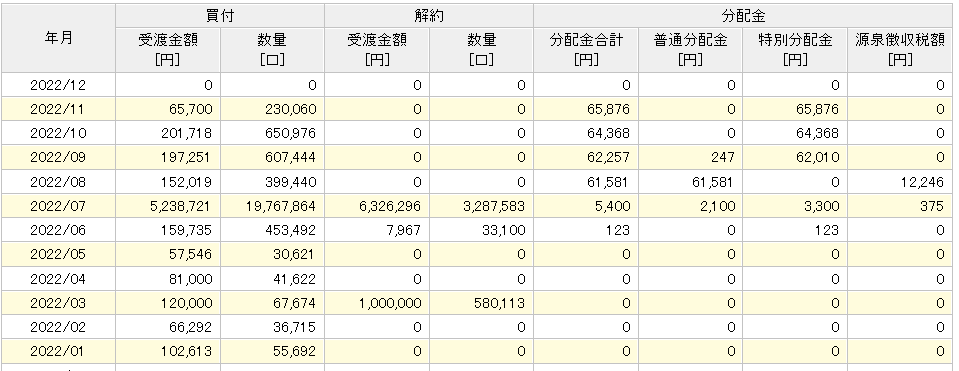Click redemption amount 1,000,000 cell
This screenshot has width=959, height=371.
pos(377,303)
